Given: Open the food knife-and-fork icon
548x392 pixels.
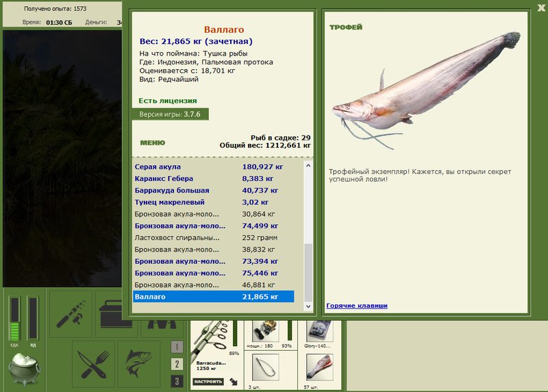Looking at the screenshot, I should click(x=93, y=364).
